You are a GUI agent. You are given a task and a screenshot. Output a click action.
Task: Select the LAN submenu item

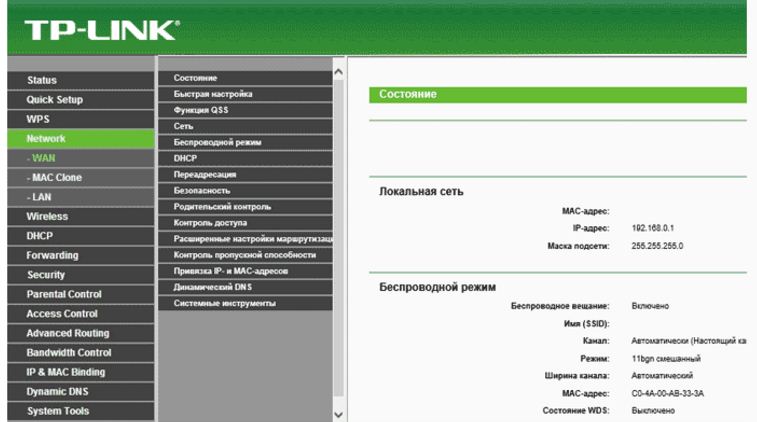pyautogui.click(x=40, y=197)
